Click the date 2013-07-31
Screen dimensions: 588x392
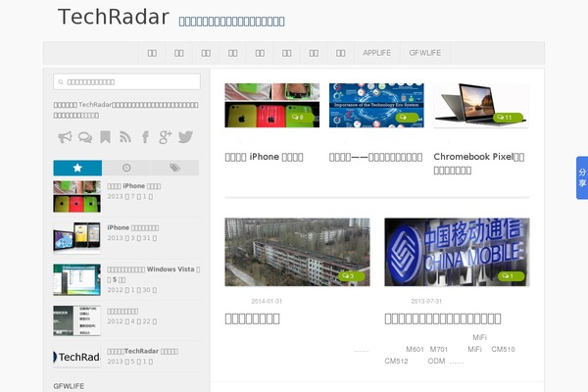[426, 301]
